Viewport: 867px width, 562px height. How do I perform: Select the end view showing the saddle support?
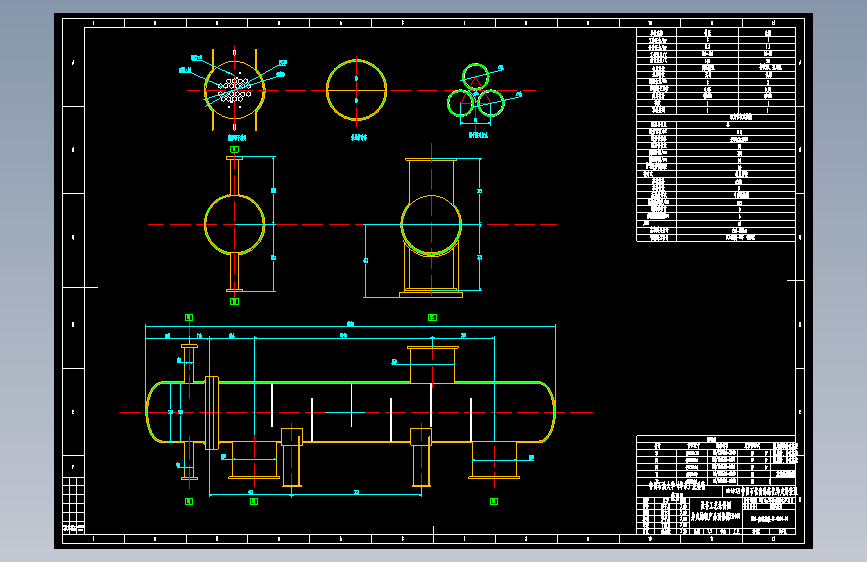(431, 228)
